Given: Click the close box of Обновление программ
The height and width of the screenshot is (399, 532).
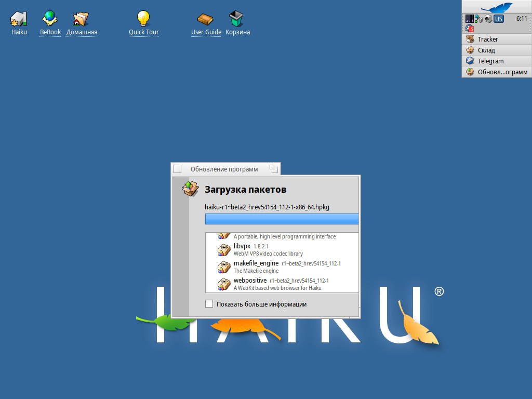Looking at the screenshot, I should pos(177,169).
